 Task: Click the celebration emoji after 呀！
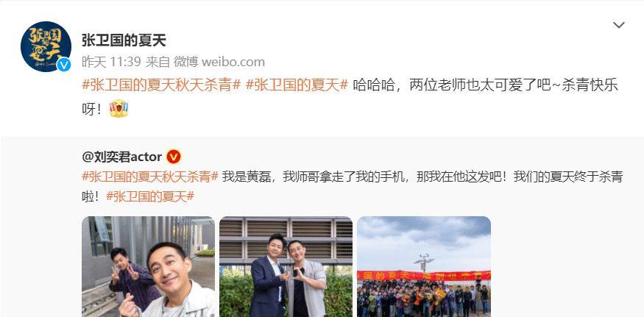click(118, 110)
